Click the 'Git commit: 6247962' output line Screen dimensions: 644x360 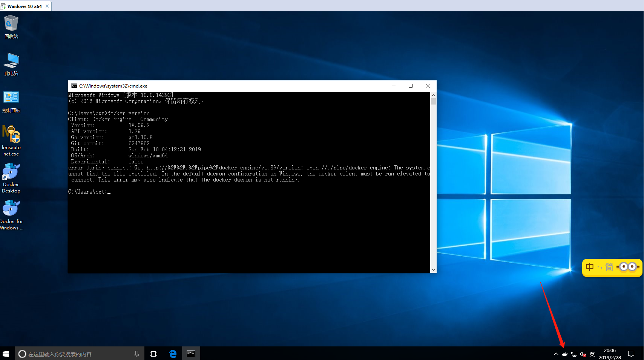pyautogui.click(x=110, y=143)
